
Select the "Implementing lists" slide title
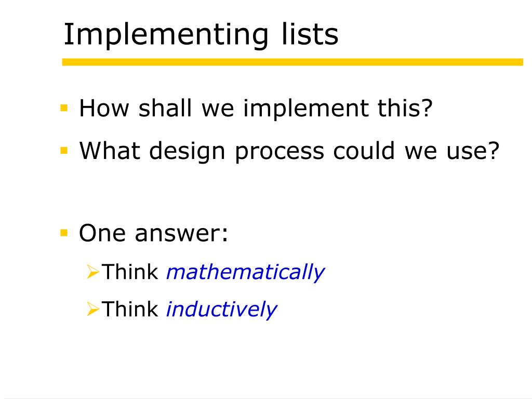[201, 35]
